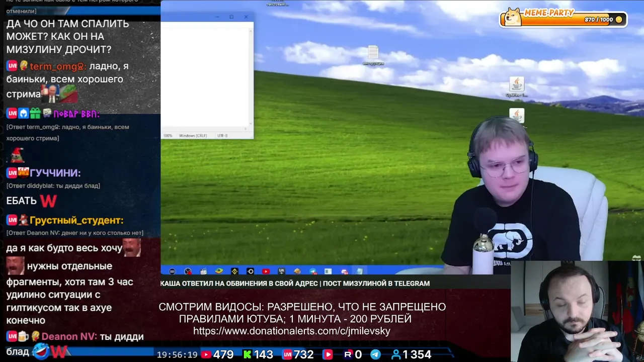The image size is (644, 362).
Task: Click reply quote 'денег ни у кого столько нет'
Action: point(75,233)
